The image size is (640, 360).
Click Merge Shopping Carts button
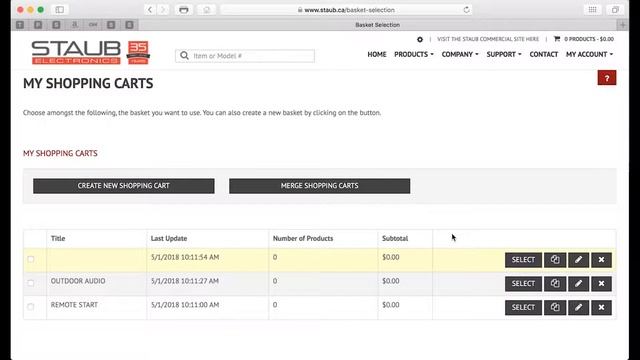(320, 186)
